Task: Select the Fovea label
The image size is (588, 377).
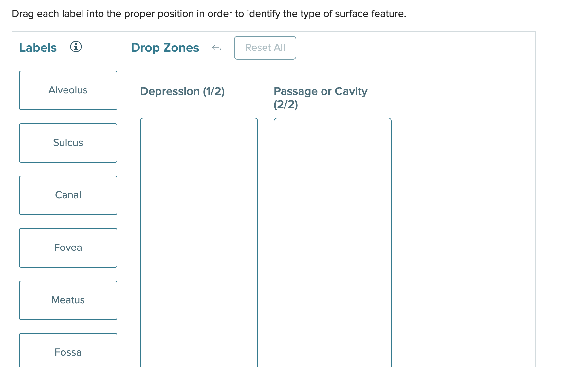Action: (68, 248)
